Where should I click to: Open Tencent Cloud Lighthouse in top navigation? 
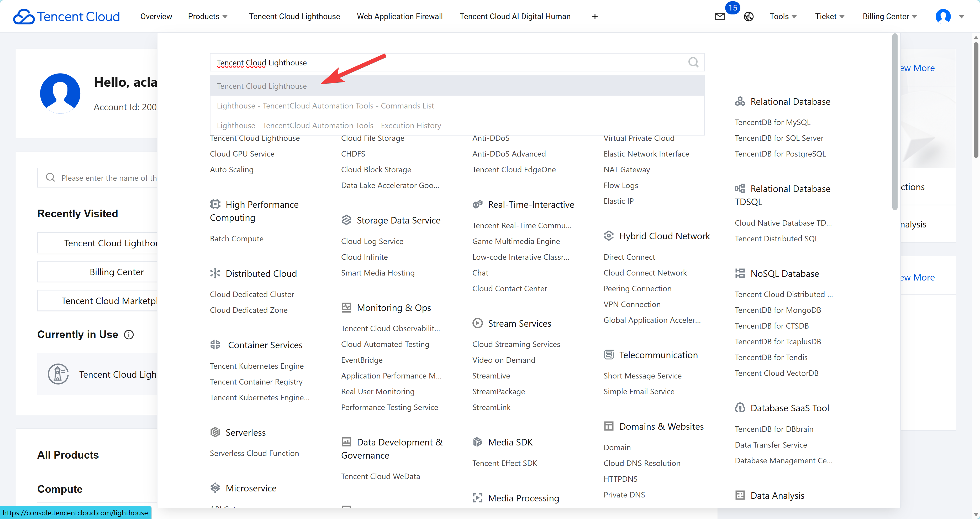tap(294, 16)
